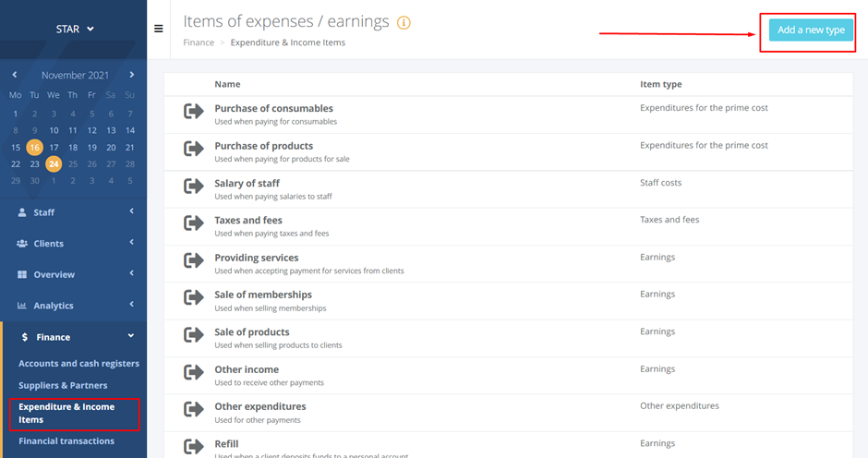Select November 24 in the calendar

coord(54,164)
